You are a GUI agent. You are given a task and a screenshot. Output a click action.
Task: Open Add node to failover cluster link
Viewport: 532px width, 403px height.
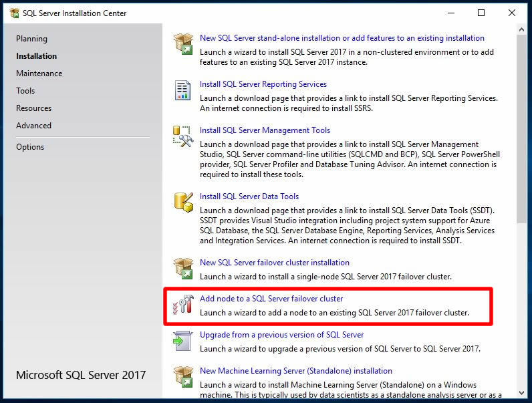[271, 299]
